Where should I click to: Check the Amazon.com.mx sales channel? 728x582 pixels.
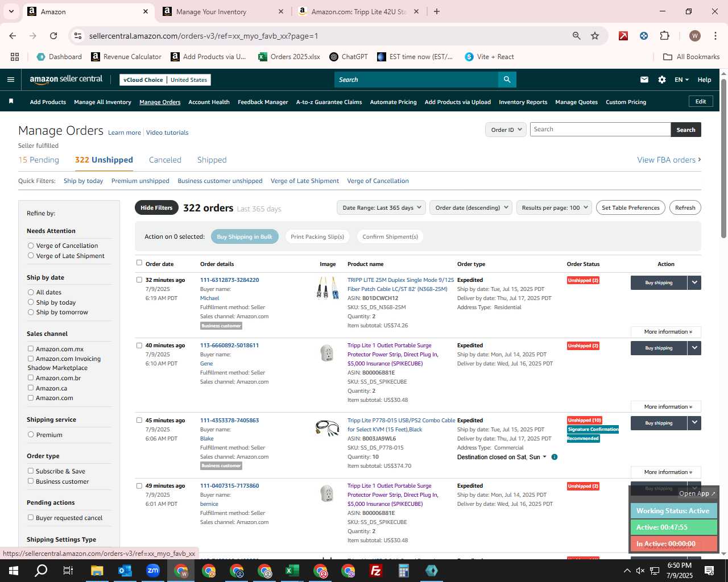click(x=31, y=349)
